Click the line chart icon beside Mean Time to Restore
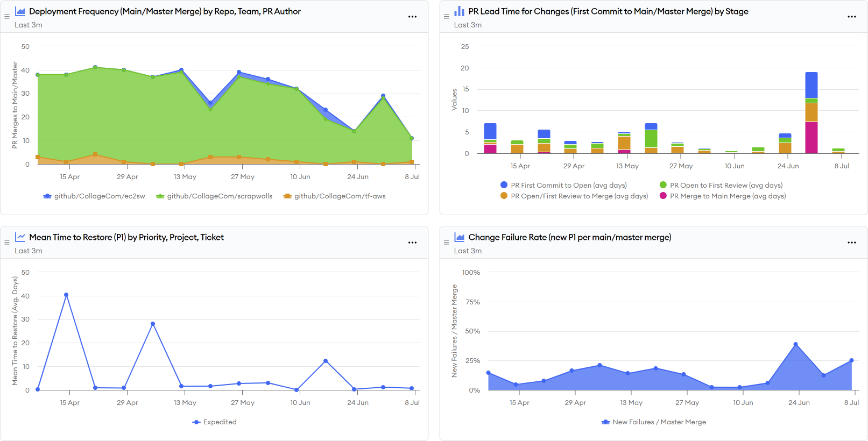868x441 pixels. [x=20, y=237]
